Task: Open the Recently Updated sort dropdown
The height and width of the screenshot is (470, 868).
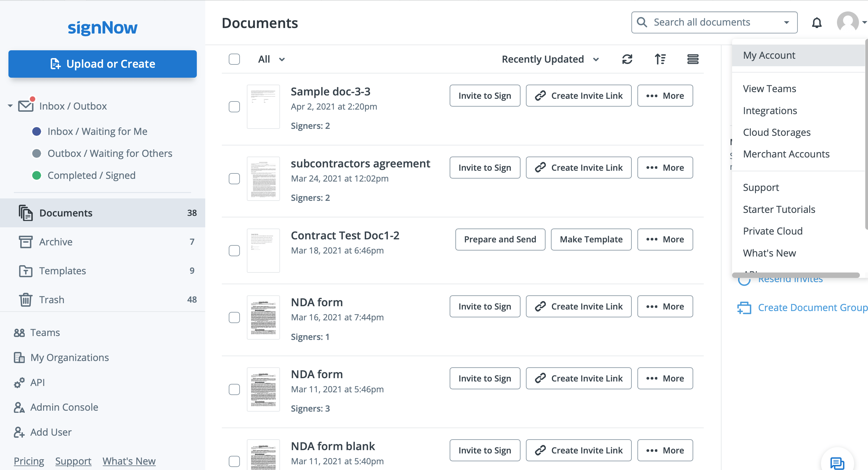Action: (x=550, y=59)
